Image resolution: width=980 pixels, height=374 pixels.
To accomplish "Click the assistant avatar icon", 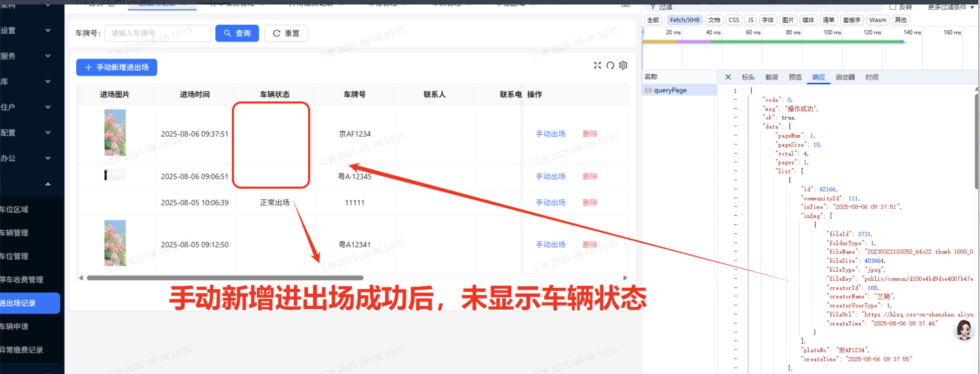I will (x=964, y=330).
